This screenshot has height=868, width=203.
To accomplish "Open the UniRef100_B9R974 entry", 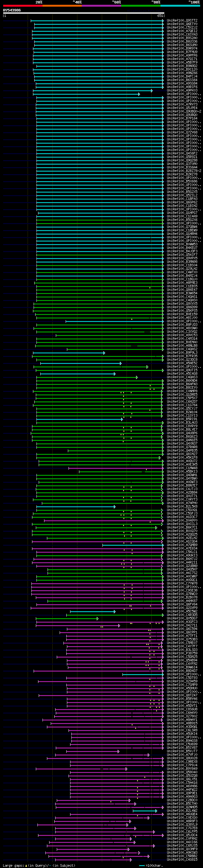I will [x=182, y=49].
